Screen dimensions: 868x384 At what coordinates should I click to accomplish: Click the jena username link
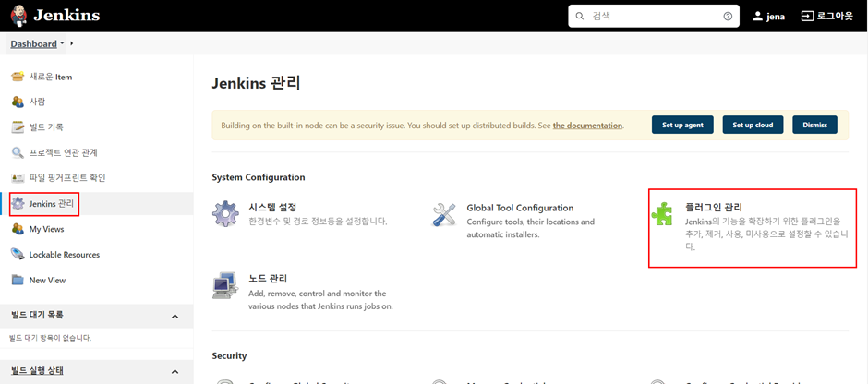click(776, 17)
